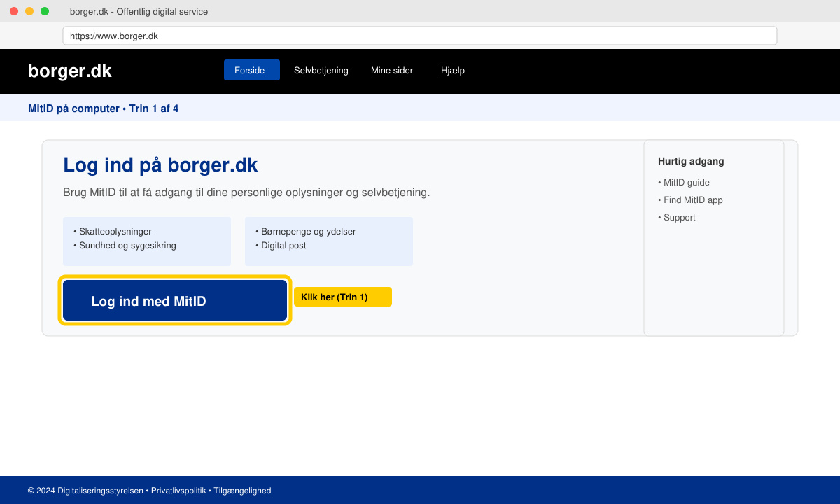840x504 pixels.
Task: Open the Find MitID app link
Action: pos(690,200)
